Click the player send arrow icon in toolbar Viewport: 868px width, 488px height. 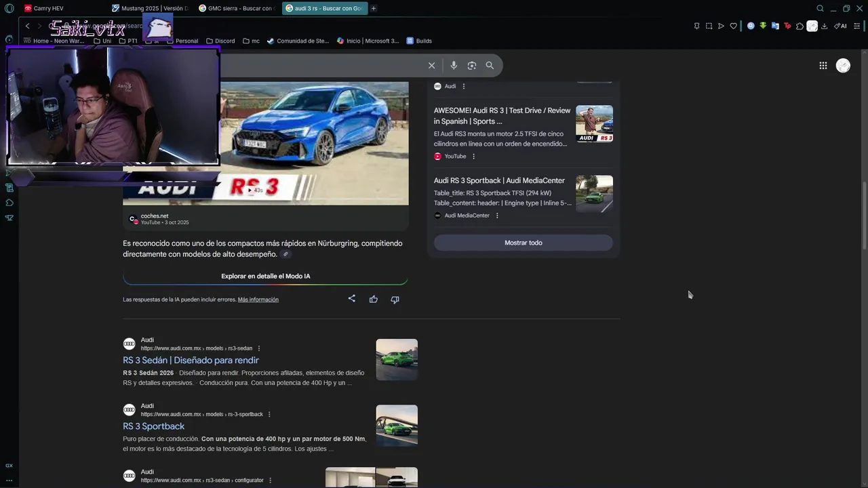pyautogui.click(x=721, y=26)
